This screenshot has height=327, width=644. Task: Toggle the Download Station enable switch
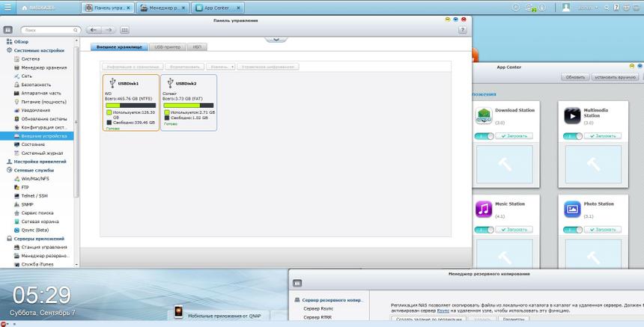pos(484,136)
